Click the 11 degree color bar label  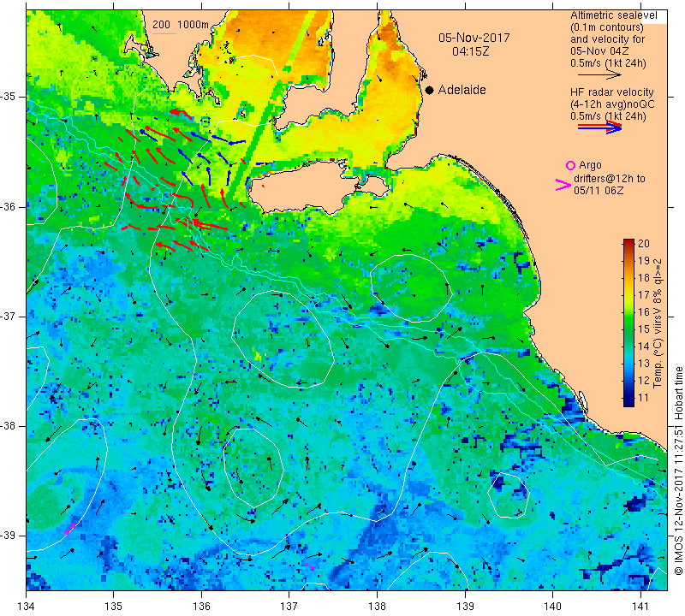click(644, 398)
